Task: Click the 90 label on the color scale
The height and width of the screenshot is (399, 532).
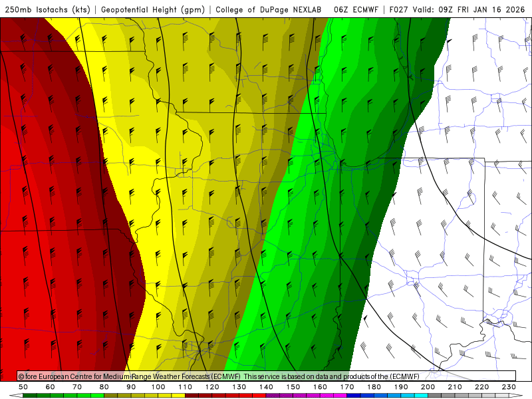Action: pos(131,387)
